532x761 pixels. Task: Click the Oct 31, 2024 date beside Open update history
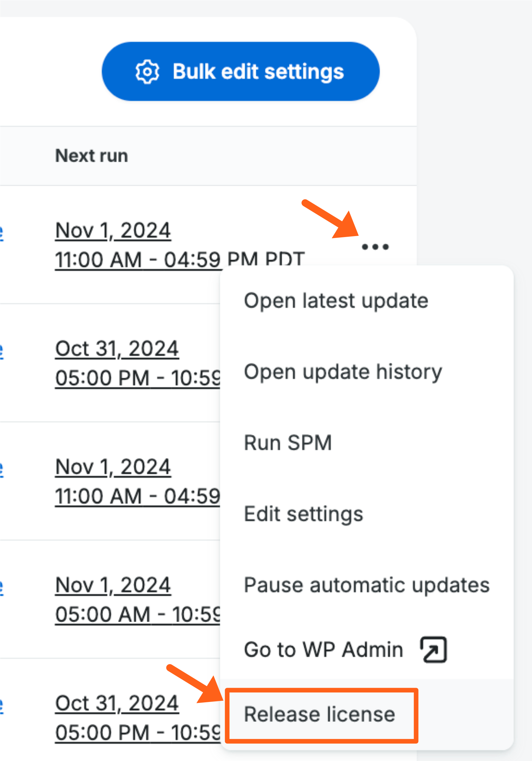(117, 349)
